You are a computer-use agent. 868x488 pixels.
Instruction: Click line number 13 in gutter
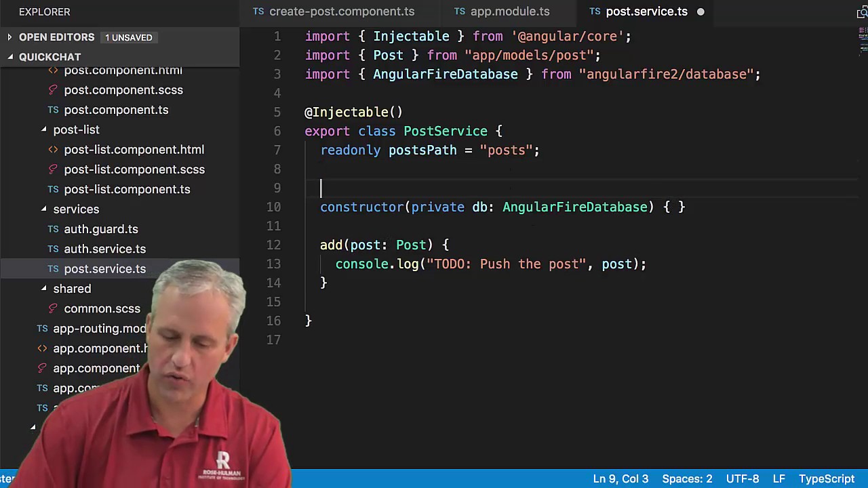point(273,264)
